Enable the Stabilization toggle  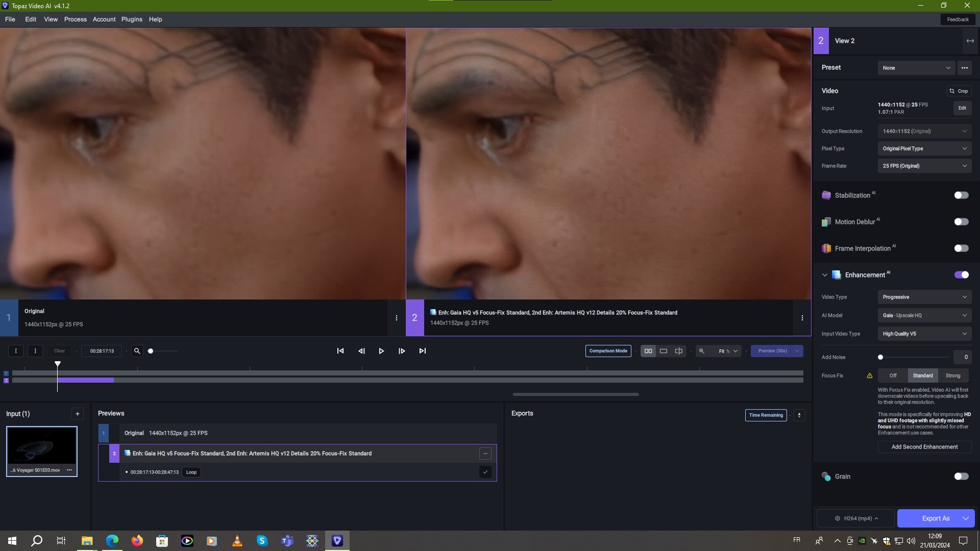[x=961, y=195]
